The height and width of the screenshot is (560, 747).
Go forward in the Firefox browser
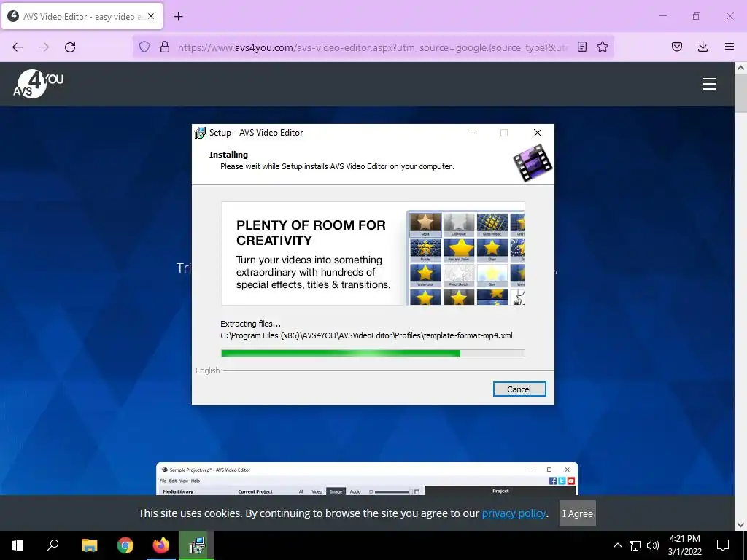[44, 47]
